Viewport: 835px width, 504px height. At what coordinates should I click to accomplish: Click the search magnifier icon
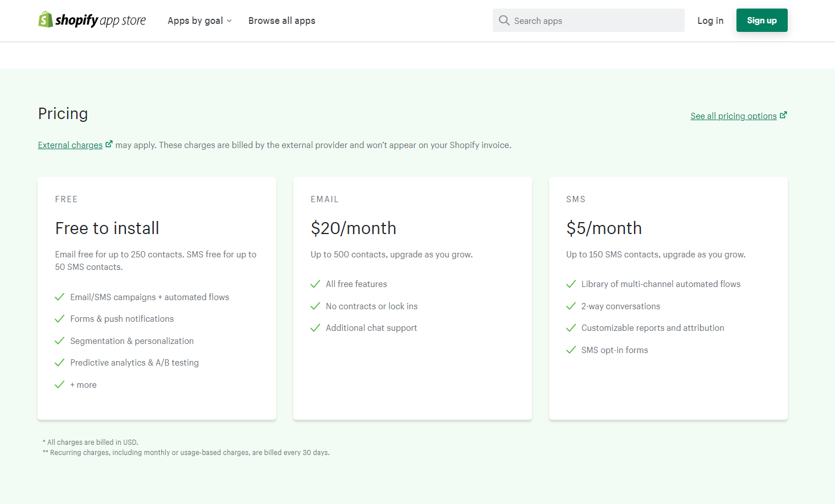point(504,21)
